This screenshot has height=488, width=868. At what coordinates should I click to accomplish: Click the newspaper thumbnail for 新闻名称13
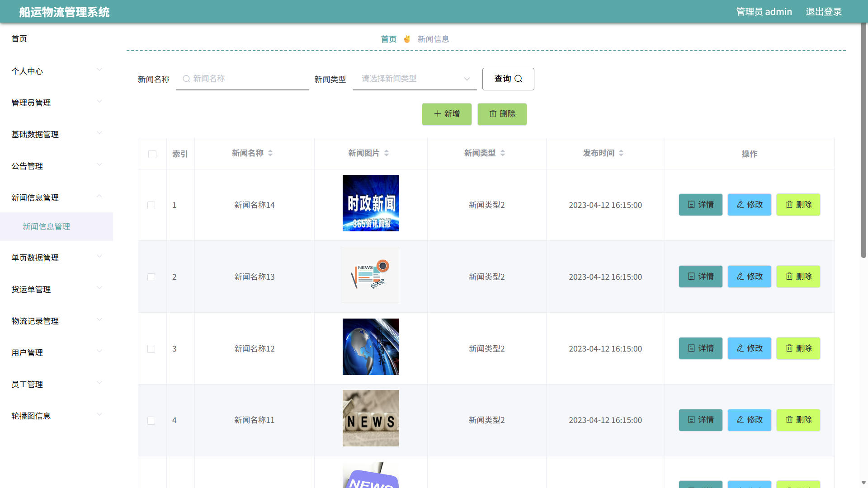(x=371, y=275)
